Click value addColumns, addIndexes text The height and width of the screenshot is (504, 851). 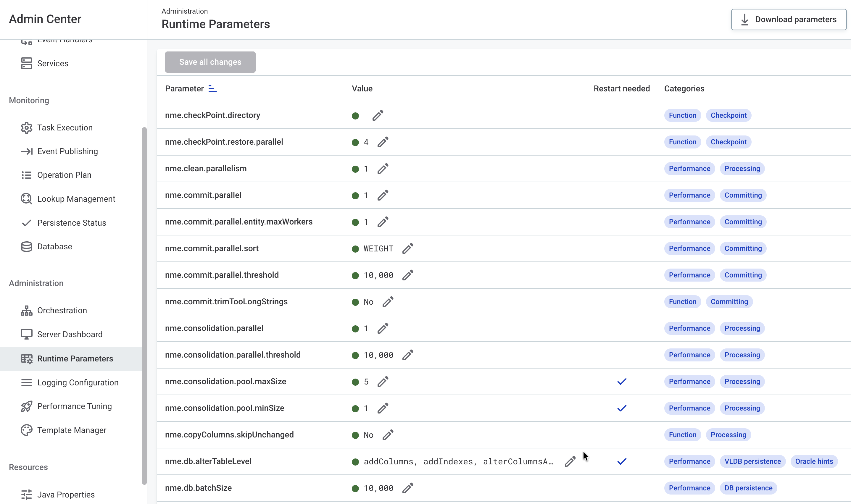point(458,461)
